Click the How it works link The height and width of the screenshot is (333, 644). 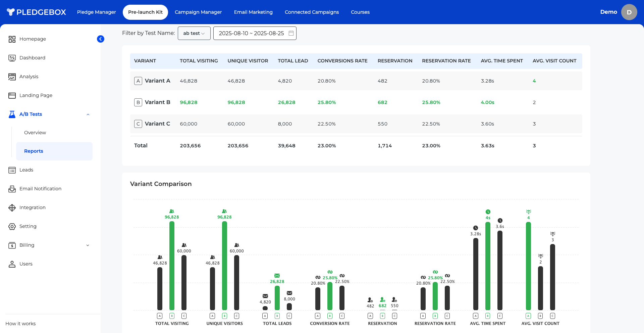tap(20, 324)
